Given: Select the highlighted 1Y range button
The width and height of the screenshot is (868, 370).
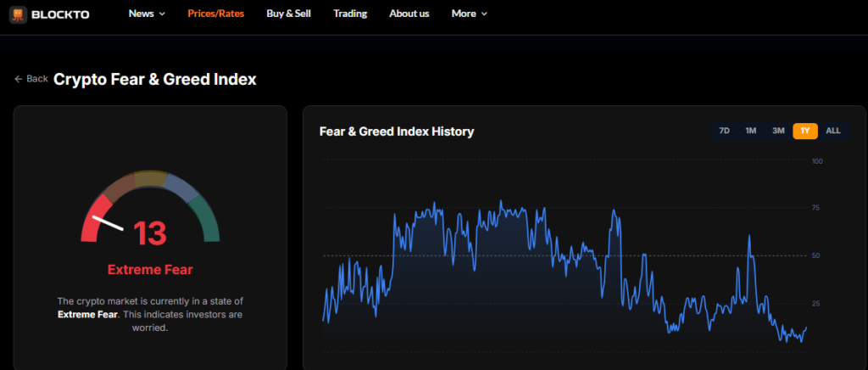Looking at the screenshot, I should click(804, 131).
